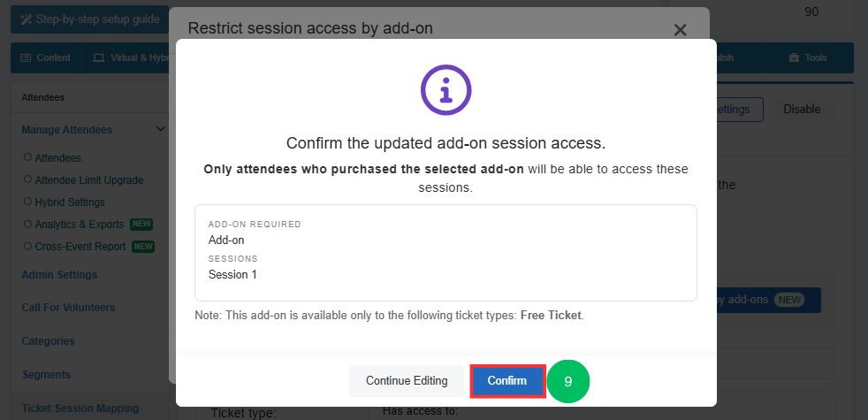The width and height of the screenshot is (868, 420).
Task: Click the purple info icon
Action: pos(445,90)
